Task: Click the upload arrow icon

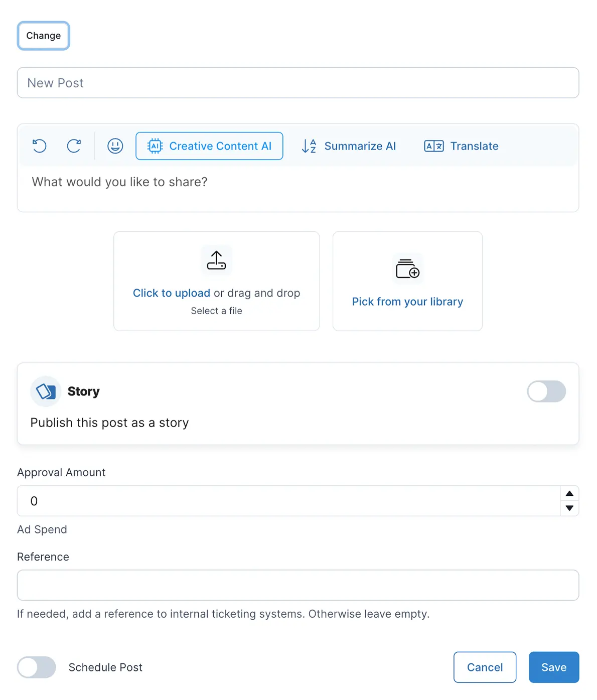Action: [216, 259]
